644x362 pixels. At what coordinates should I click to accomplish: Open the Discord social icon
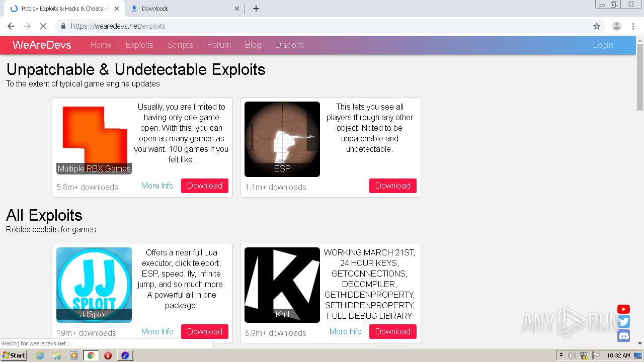pos(624,336)
